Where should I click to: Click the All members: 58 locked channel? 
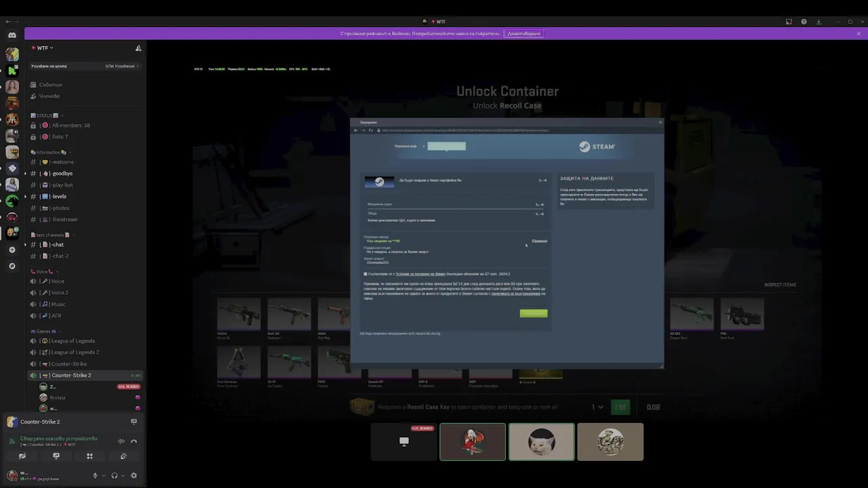point(85,125)
